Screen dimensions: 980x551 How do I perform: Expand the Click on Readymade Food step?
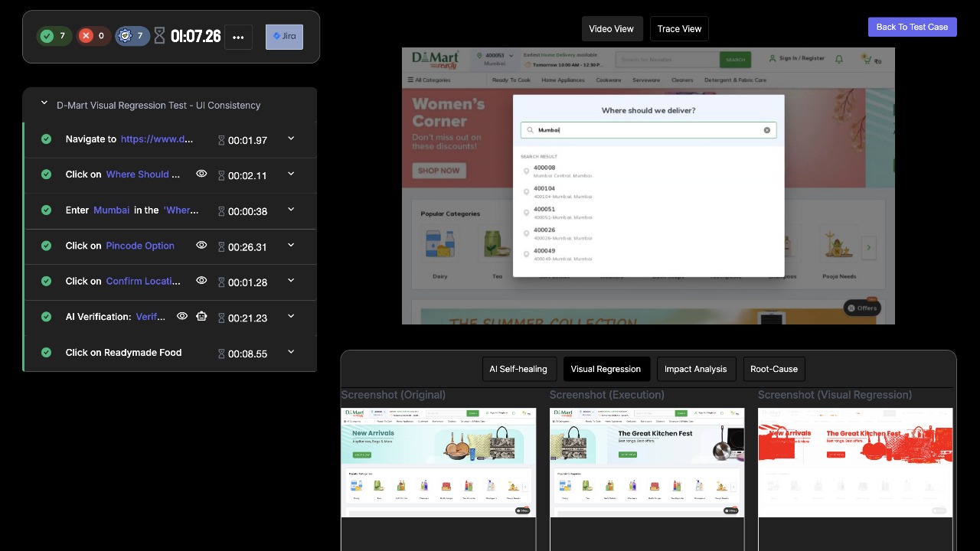[291, 352]
